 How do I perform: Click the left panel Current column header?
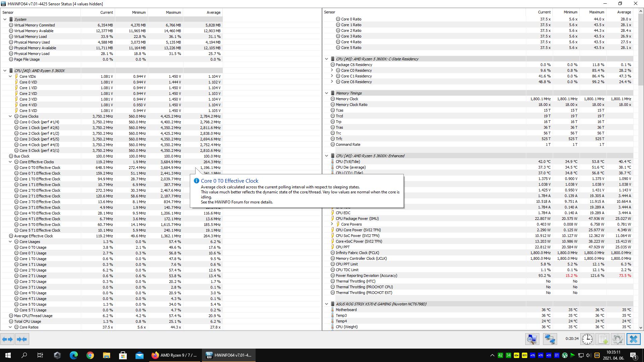click(x=98, y=12)
